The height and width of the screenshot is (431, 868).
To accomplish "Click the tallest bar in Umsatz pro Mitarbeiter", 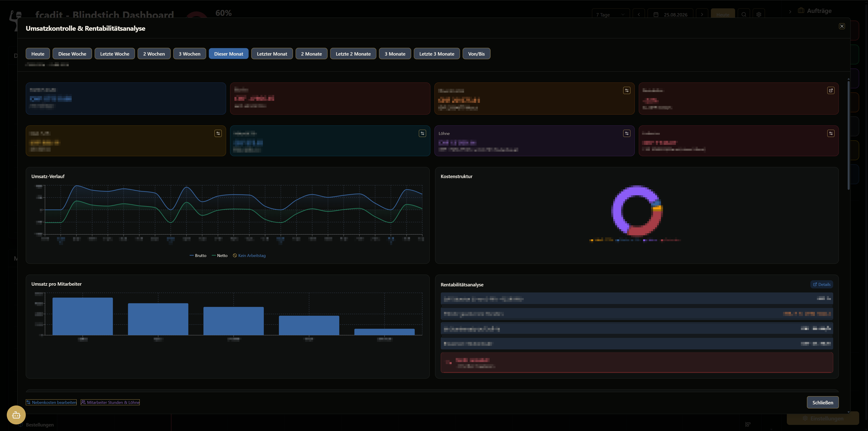I will (83, 316).
